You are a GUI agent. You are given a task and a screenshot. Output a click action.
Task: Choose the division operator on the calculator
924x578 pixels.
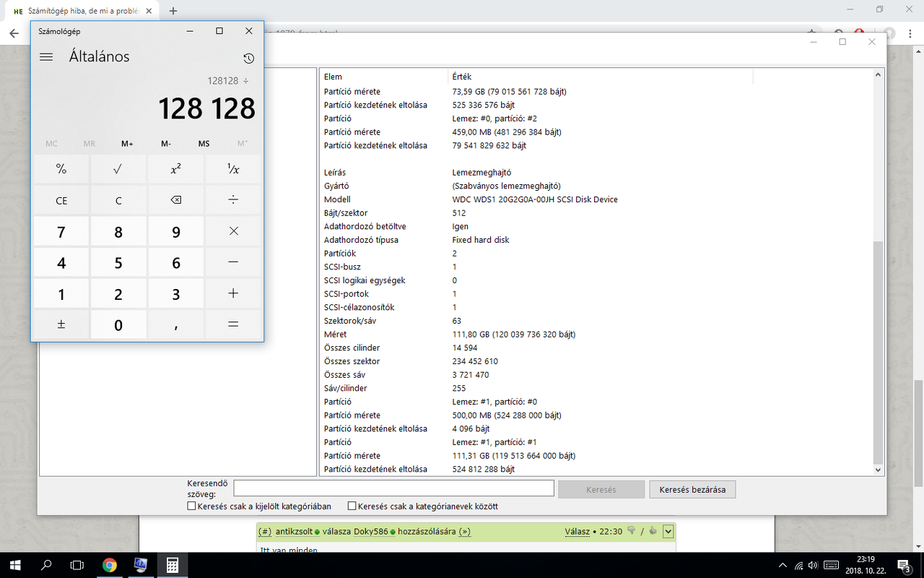[x=233, y=200]
